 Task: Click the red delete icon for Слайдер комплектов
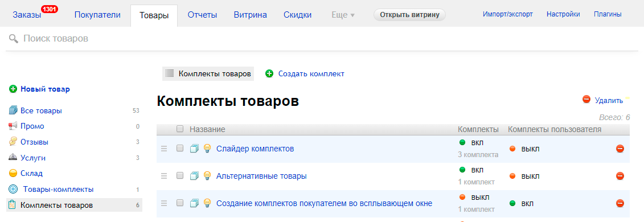620,149
